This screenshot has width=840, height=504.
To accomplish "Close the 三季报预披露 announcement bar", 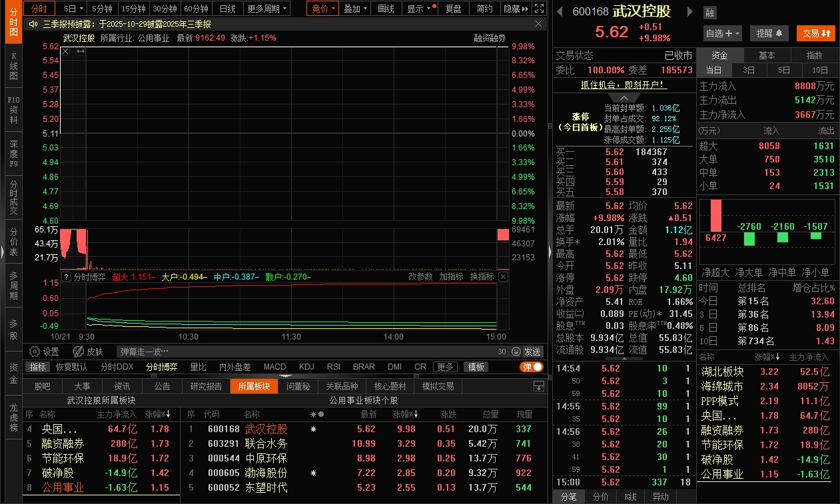I will (x=538, y=23).
